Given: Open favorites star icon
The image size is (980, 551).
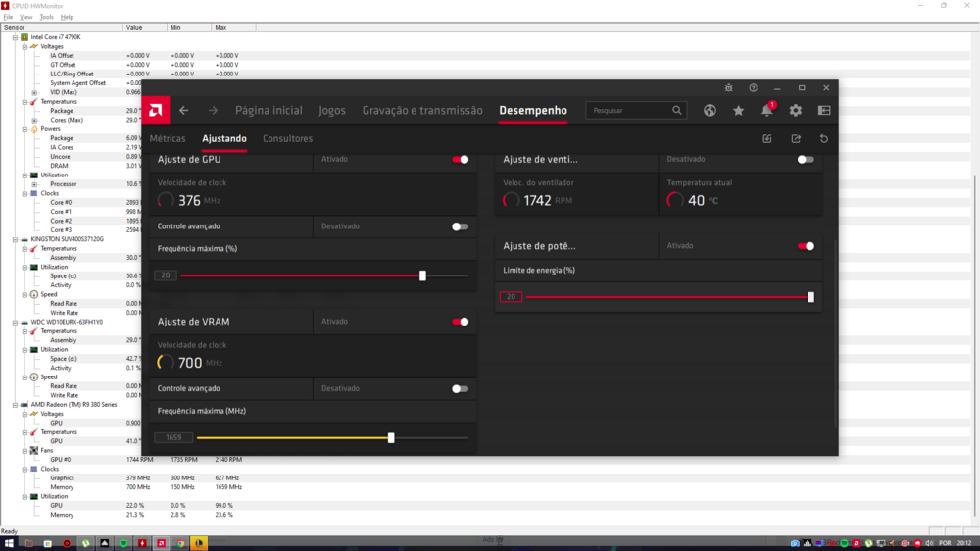Looking at the screenshot, I should point(738,111).
